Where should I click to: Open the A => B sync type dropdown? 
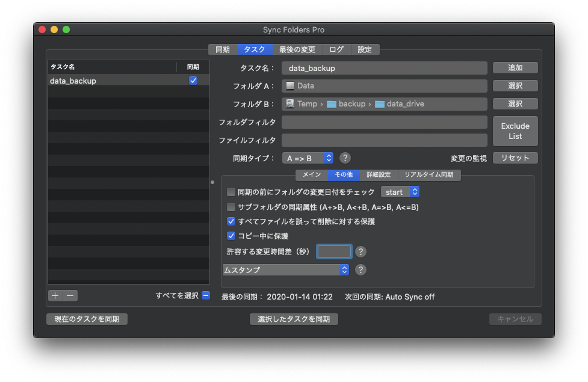coord(308,158)
